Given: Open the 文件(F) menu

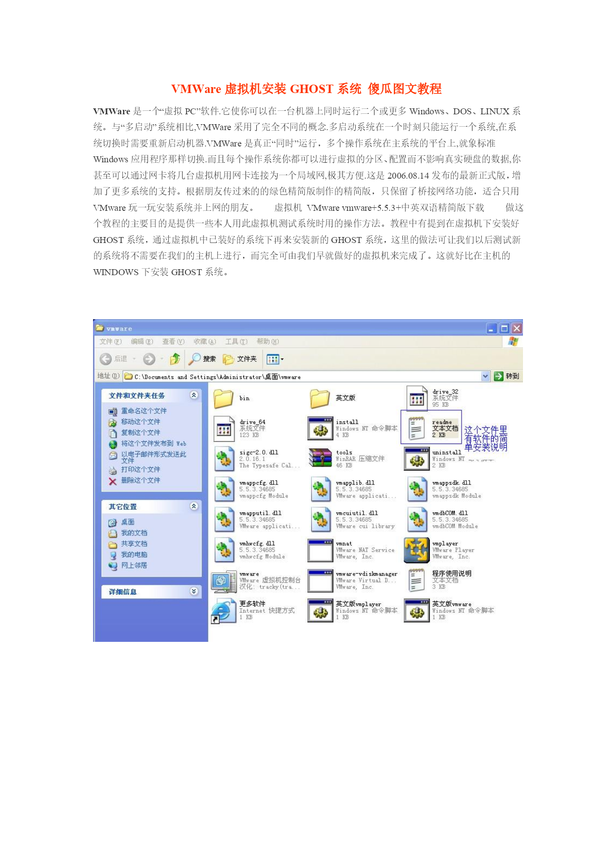Looking at the screenshot, I should tap(110, 341).
